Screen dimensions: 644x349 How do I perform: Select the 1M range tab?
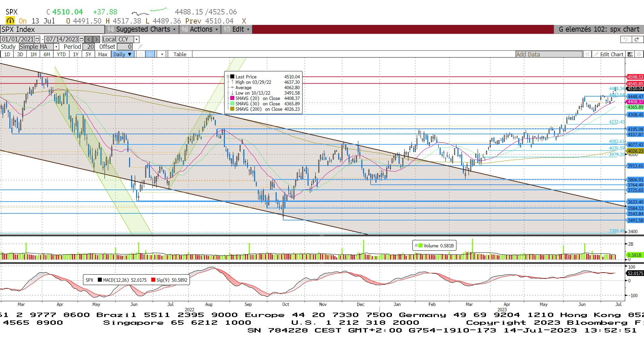click(33, 54)
